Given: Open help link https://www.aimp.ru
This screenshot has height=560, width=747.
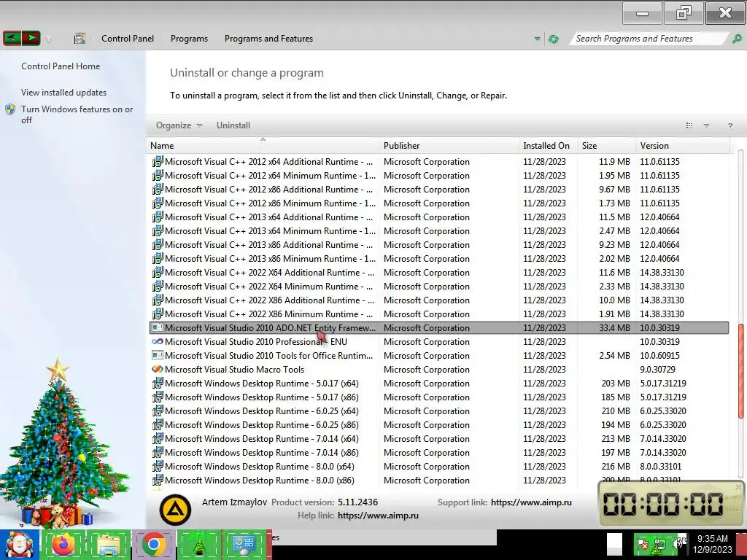Looking at the screenshot, I should pos(378,516).
